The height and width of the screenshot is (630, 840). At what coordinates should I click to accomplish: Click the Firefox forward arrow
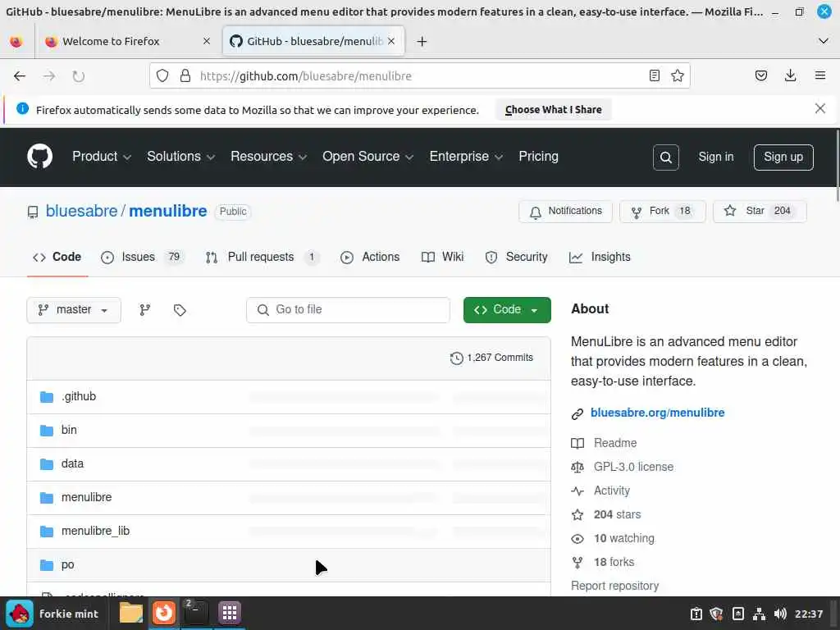pos(49,76)
